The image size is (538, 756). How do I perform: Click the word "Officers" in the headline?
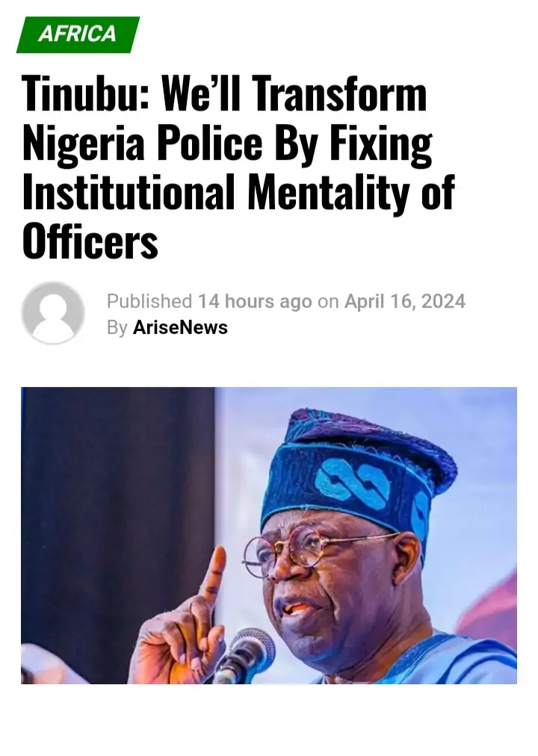tap(90, 241)
